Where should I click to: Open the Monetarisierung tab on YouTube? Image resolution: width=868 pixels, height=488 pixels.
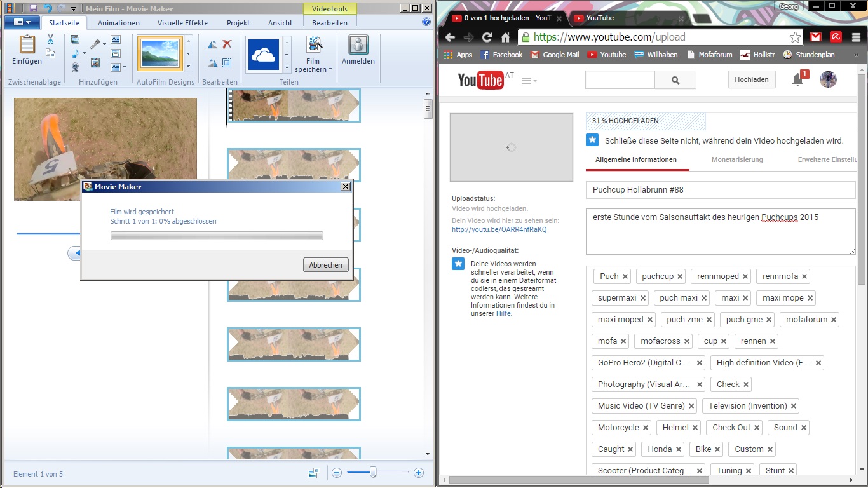[737, 160]
